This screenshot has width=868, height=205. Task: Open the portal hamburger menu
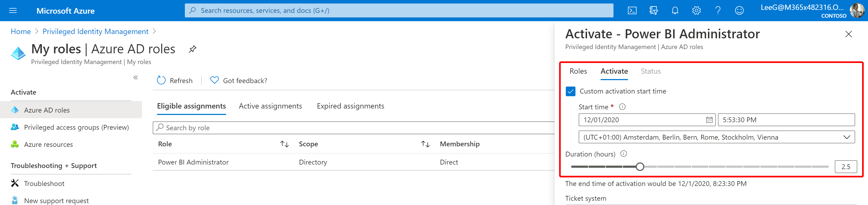(13, 10)
